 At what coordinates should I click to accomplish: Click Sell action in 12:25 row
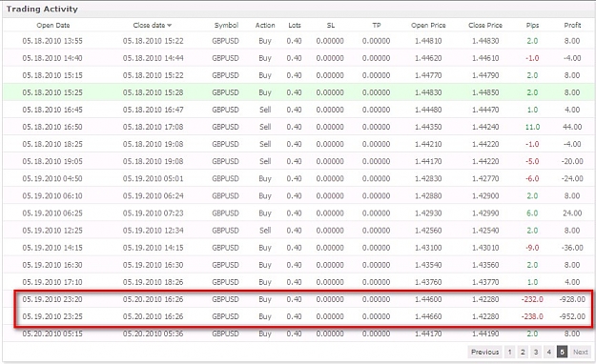pyautogui.click(x=265, y=231)
